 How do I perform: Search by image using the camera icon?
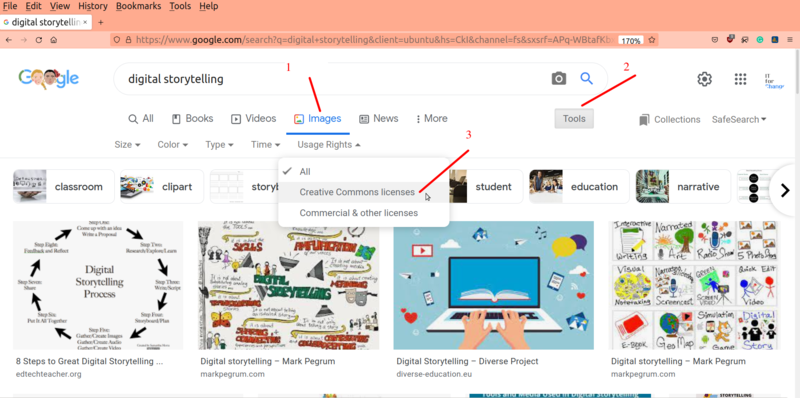[559, 78]
